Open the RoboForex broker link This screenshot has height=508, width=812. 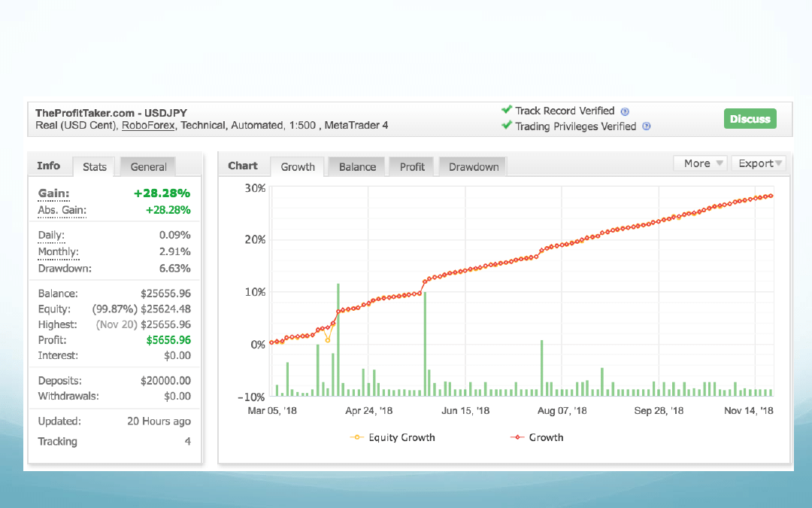tap(148, 126)
